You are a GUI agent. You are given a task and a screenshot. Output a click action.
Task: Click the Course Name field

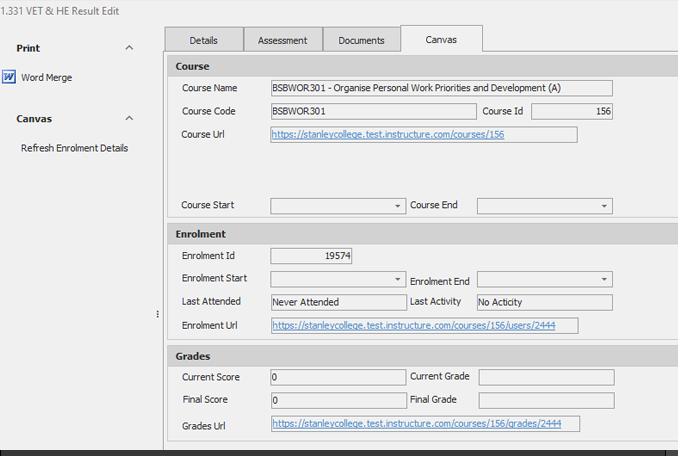tap(441, 88)
